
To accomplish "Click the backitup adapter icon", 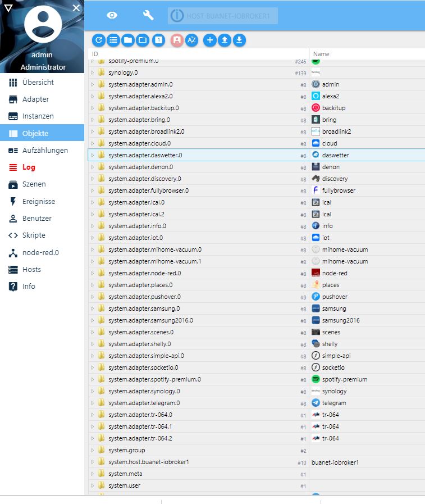I will tap(316, 108).
